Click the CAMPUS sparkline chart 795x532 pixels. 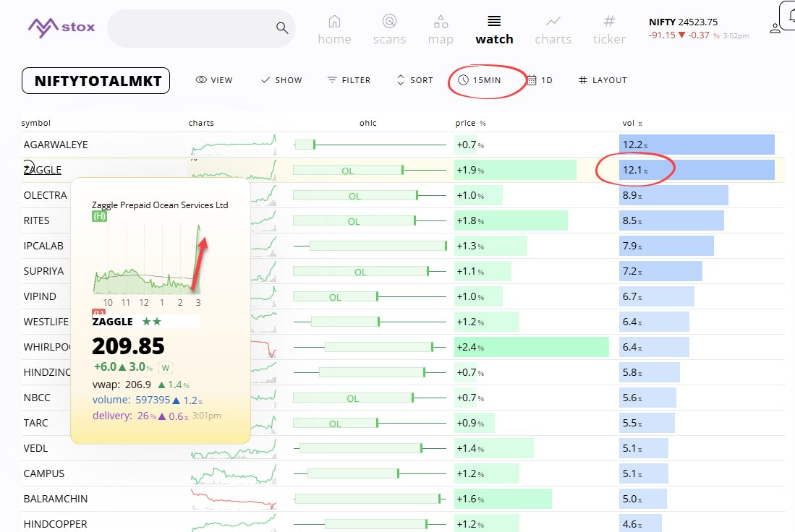click(x=234, y=473)
